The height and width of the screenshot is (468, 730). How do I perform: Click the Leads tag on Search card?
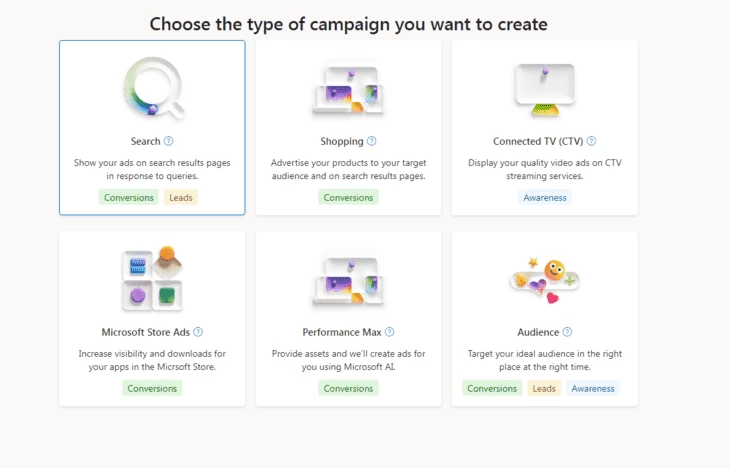point(181,197)
